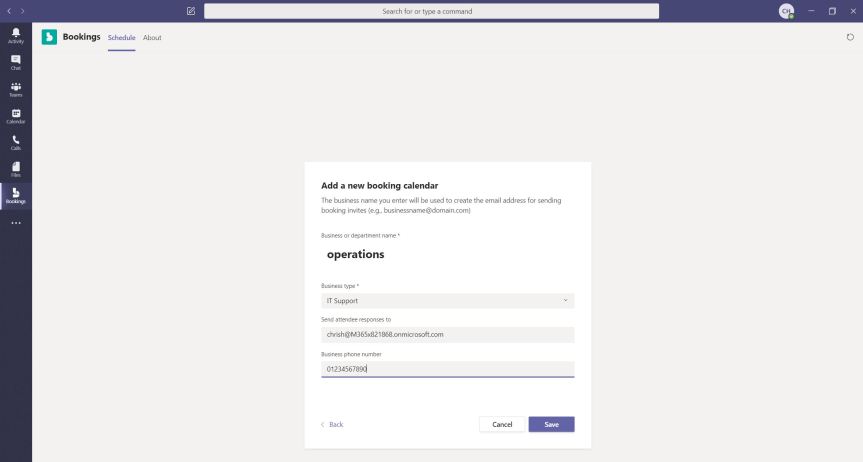
Task: Show more apps ellipsis
Action: pos(15,223)
